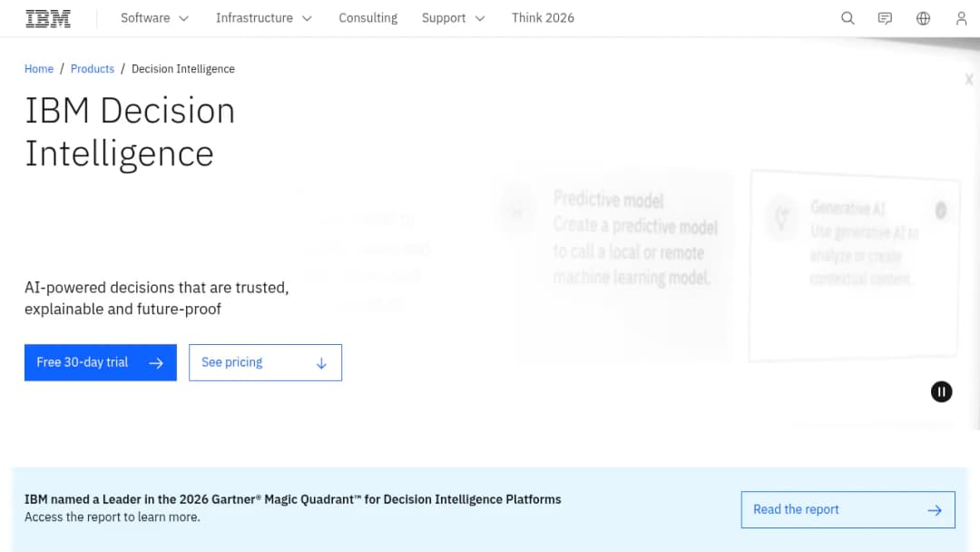
Task: Go to Home breadcrumb
Action: [39, 69]
